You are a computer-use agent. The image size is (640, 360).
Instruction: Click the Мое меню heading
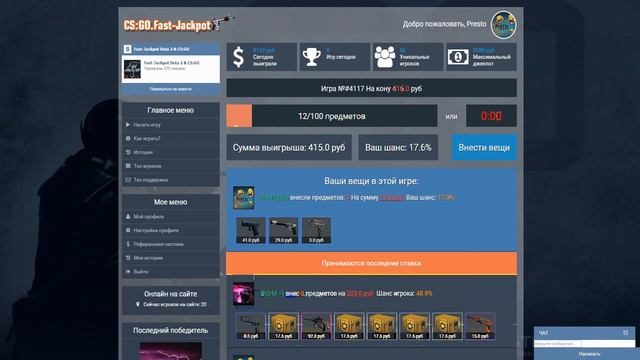tap(171, 202)
